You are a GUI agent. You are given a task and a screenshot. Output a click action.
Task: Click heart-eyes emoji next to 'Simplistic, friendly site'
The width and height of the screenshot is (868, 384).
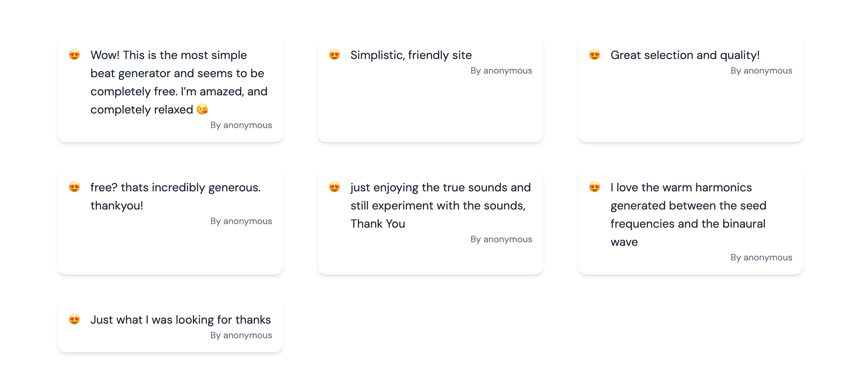[x=334, y=54]
